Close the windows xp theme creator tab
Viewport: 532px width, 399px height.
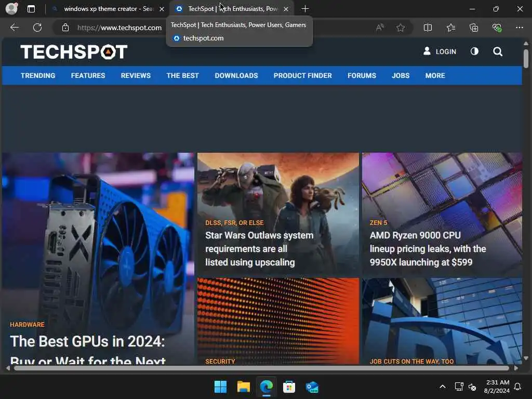(162, 9)
